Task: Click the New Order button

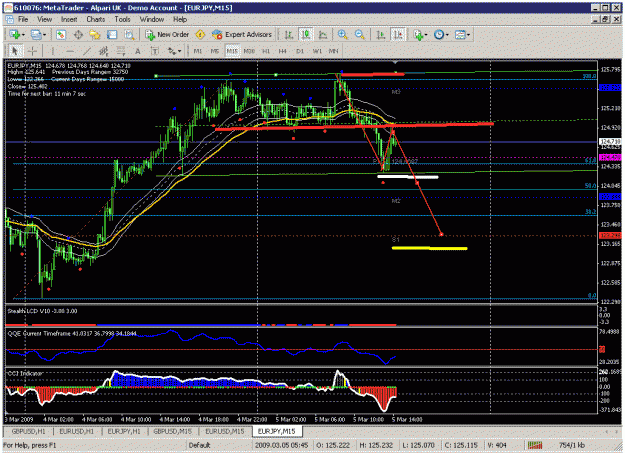Action: click(x=167, y=35)
